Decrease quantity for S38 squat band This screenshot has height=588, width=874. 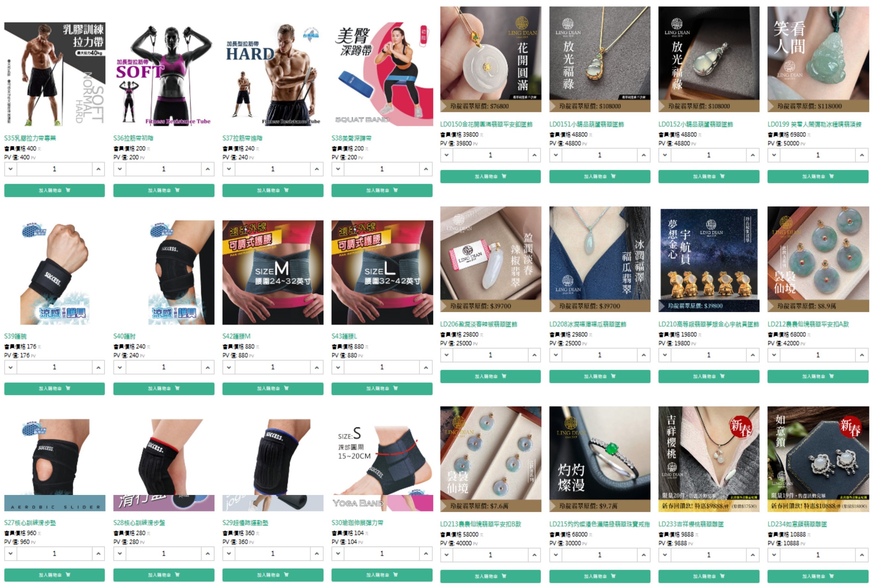click(338, 169)
